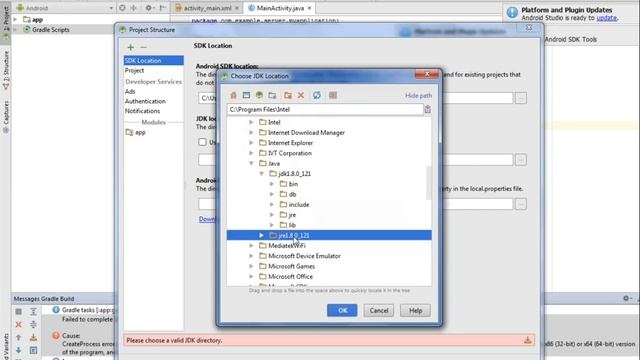Jump to Desktop directory in JDK chooser

(x=246, y=95)
